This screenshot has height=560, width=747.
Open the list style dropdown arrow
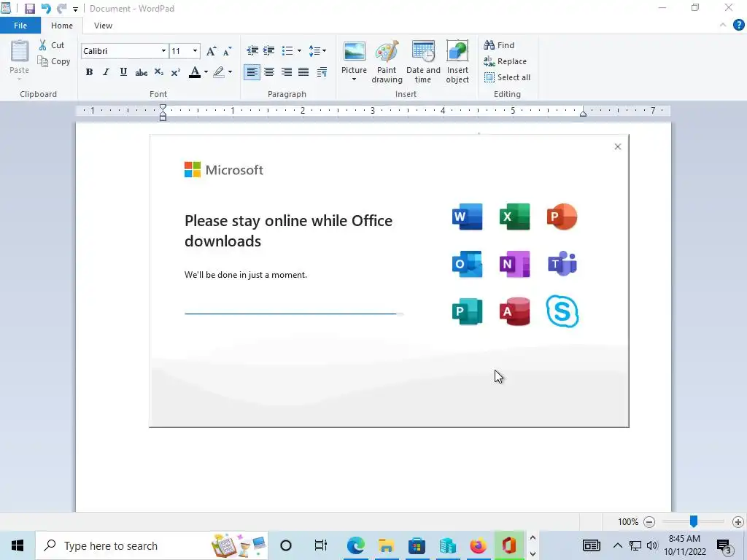[x=299, y=50]
